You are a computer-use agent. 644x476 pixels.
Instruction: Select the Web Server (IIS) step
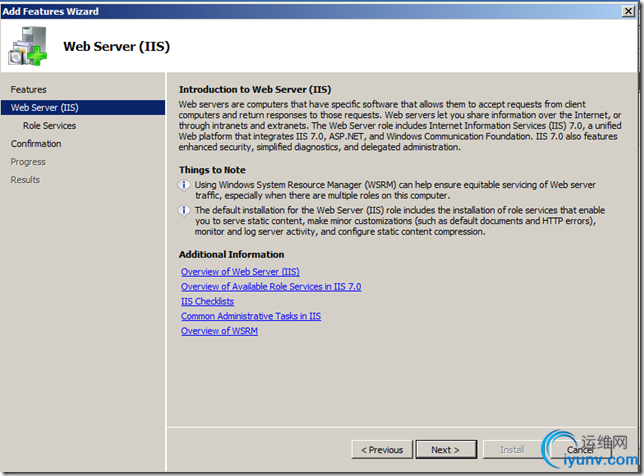pyautogui.click(x=83, y=108)
